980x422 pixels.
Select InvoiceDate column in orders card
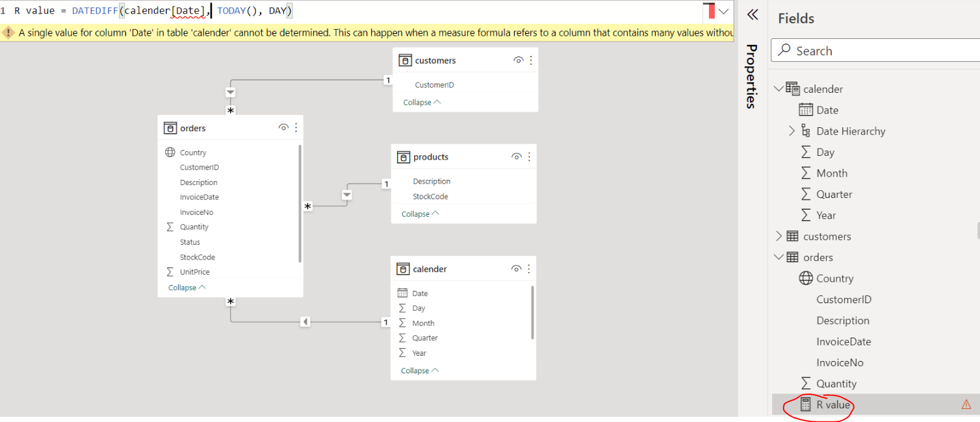[x=200, y=197]
